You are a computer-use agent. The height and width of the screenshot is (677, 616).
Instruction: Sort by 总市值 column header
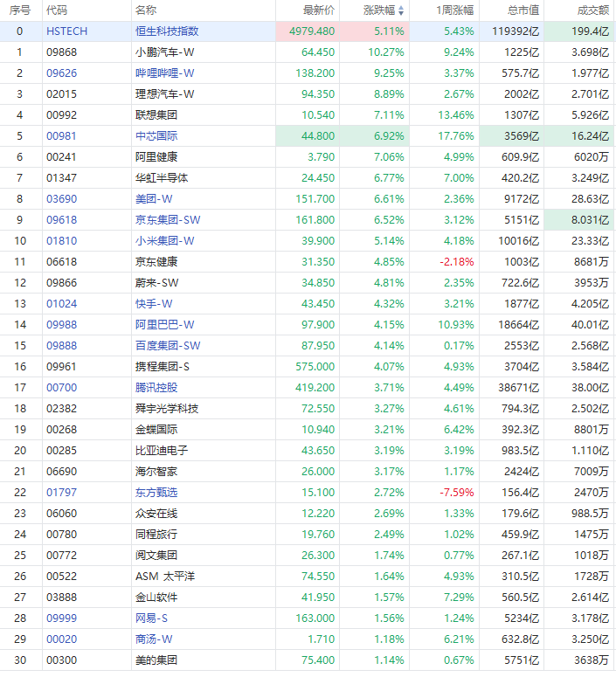[x=523, y=10]
